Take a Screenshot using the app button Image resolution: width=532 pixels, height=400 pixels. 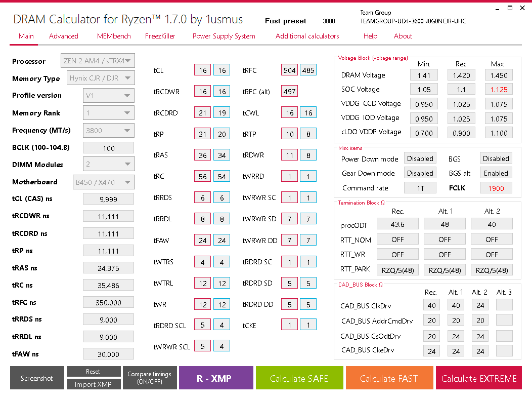tap(36, 378)
